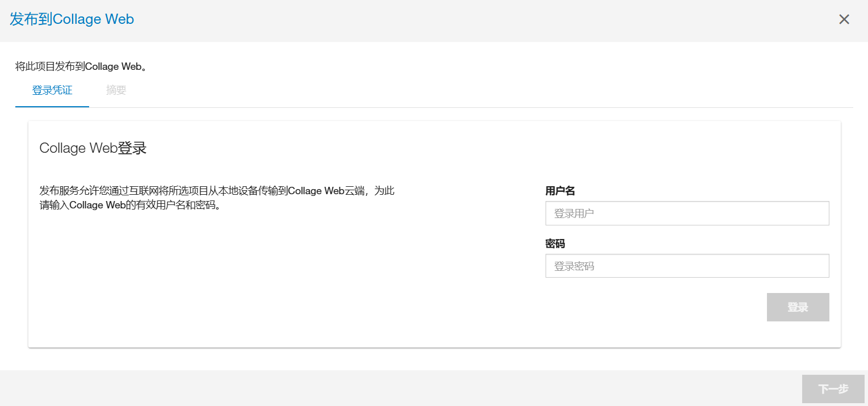Click the gray header bar beside the title
Viewport: 868px width, 406px height.
454,19
